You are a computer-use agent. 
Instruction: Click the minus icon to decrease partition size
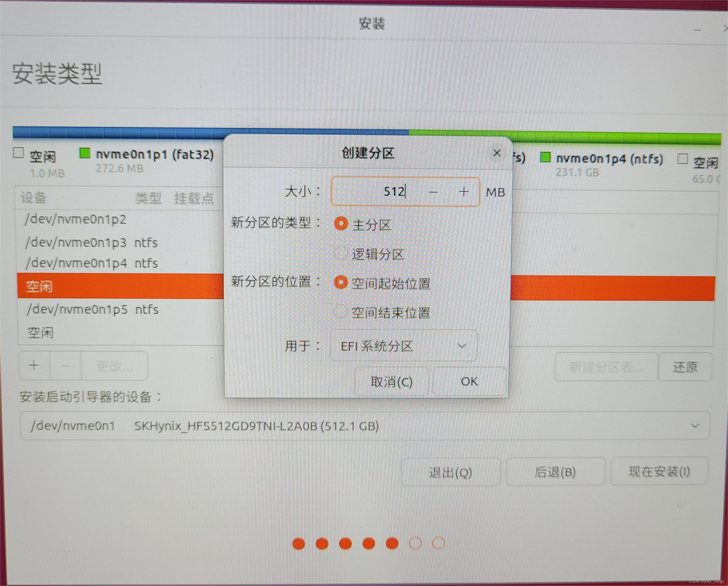[433, 192]
